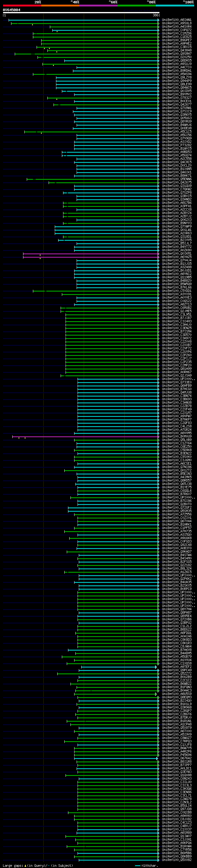
Task: Select label UniRef100_Q7U9W1
Action: (x=176, y=108)
